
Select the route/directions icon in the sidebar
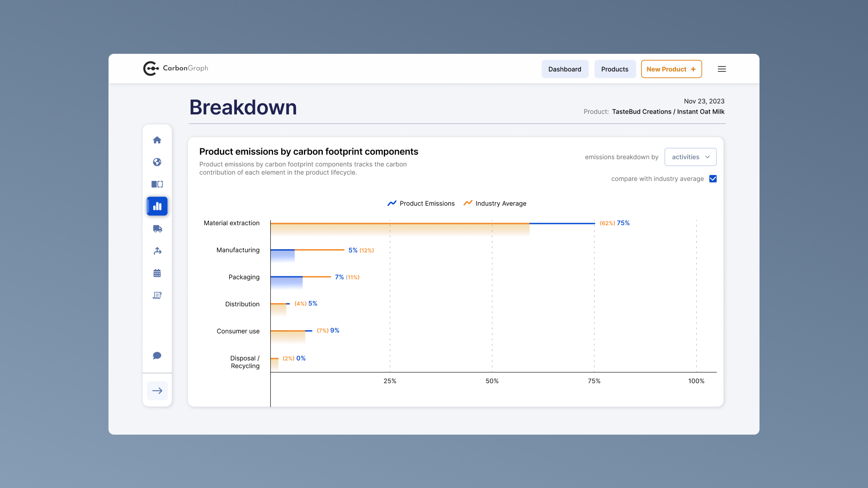click(157, 251)
